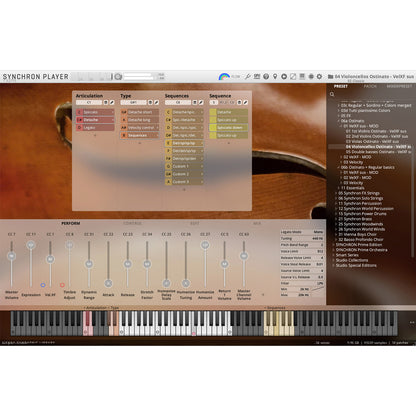Expand the 05 Synchron FX Strings folder
The image size is (416, 416).
[x=336, y=193]
